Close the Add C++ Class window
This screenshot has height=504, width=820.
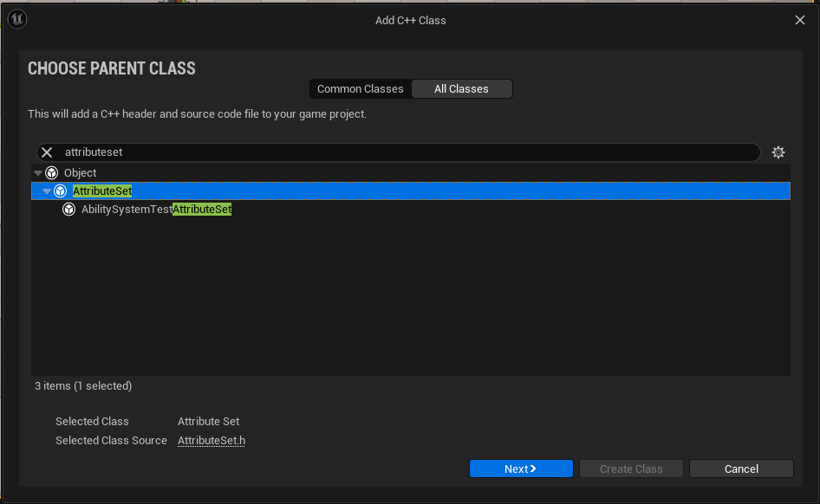pos(799,20)
